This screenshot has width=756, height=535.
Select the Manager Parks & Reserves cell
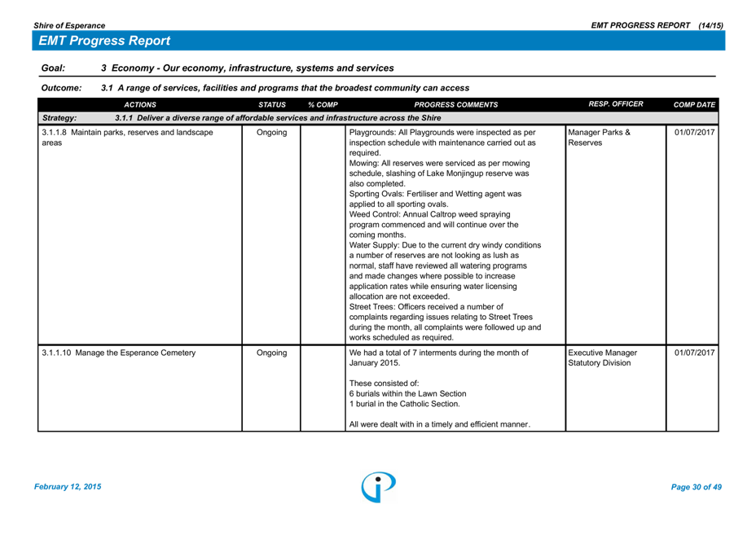pyautogui.click(x=600, y=137)
